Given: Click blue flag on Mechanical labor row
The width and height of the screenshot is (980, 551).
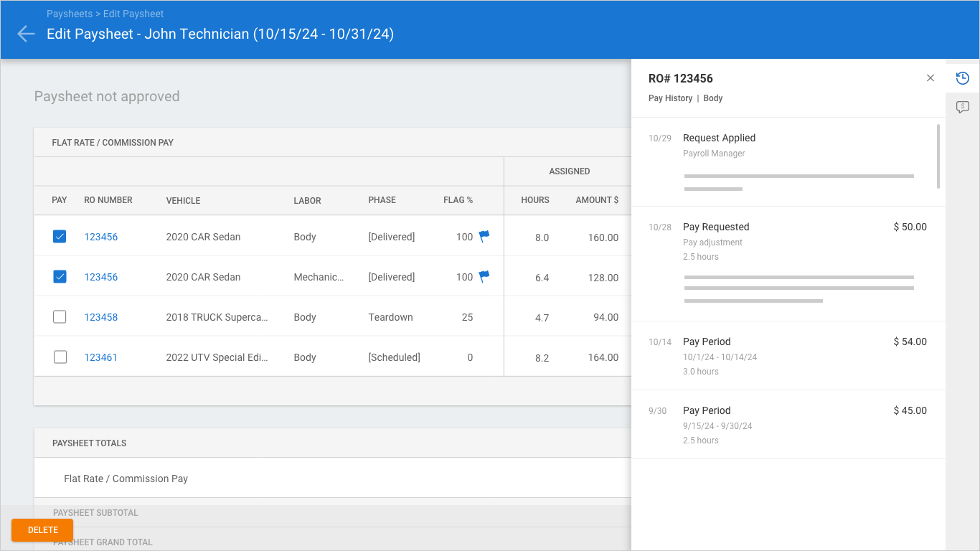Looking at the screenshot, I should (484, 276).
